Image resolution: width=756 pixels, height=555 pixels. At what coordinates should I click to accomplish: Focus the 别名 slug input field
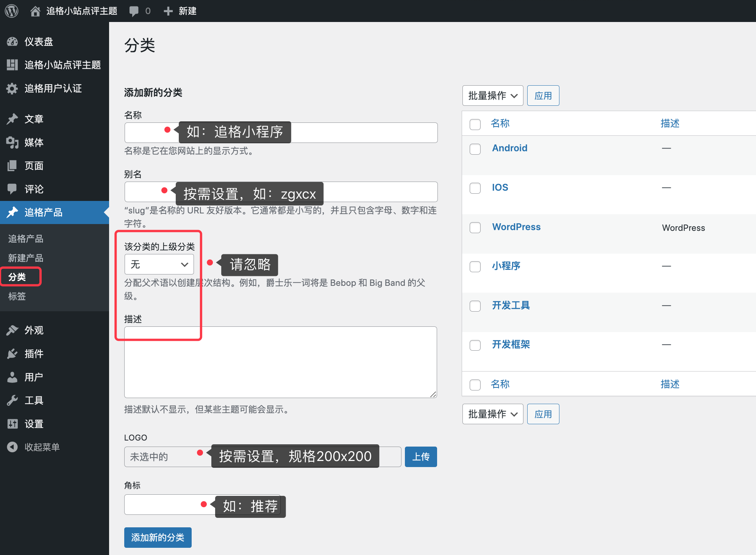[281, 192]
